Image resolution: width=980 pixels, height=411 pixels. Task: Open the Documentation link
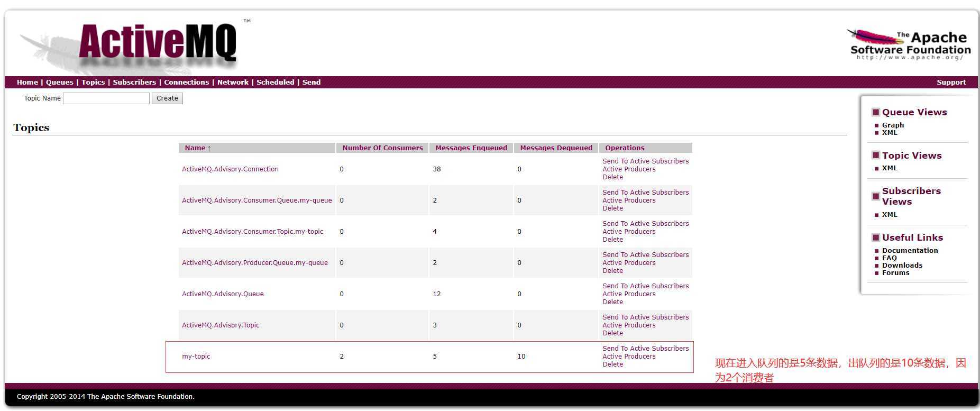click(x=910, y=251)
